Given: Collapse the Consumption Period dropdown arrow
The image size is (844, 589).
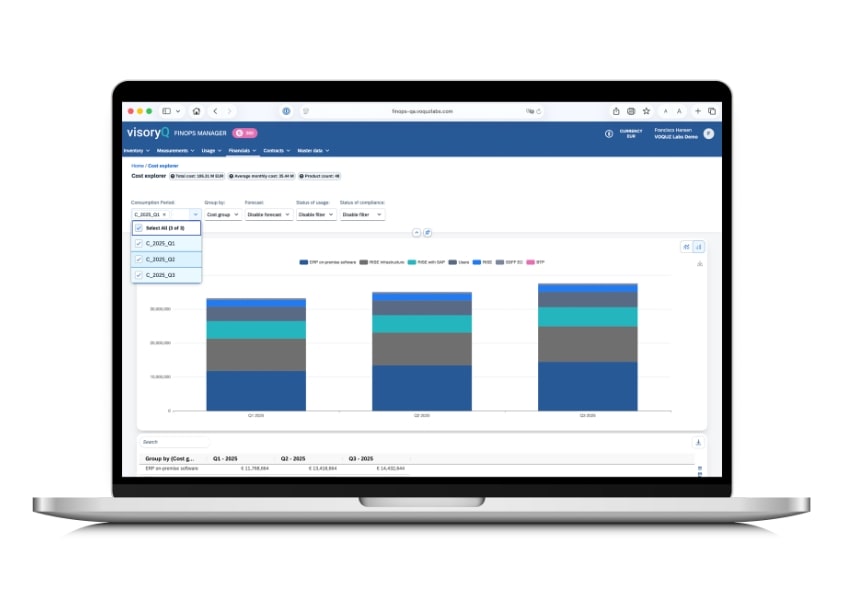Looking at the screenshot, I should 195,215.
